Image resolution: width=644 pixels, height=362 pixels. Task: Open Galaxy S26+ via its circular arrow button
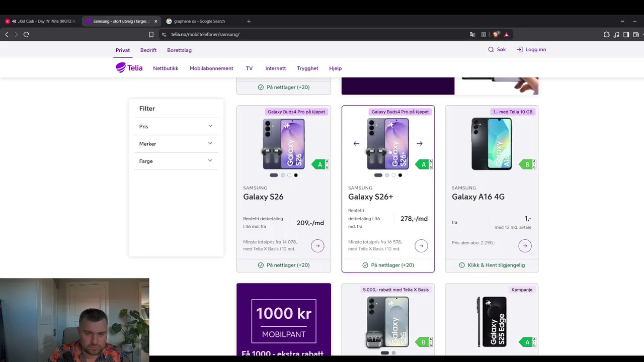click(x=421, y=246)
